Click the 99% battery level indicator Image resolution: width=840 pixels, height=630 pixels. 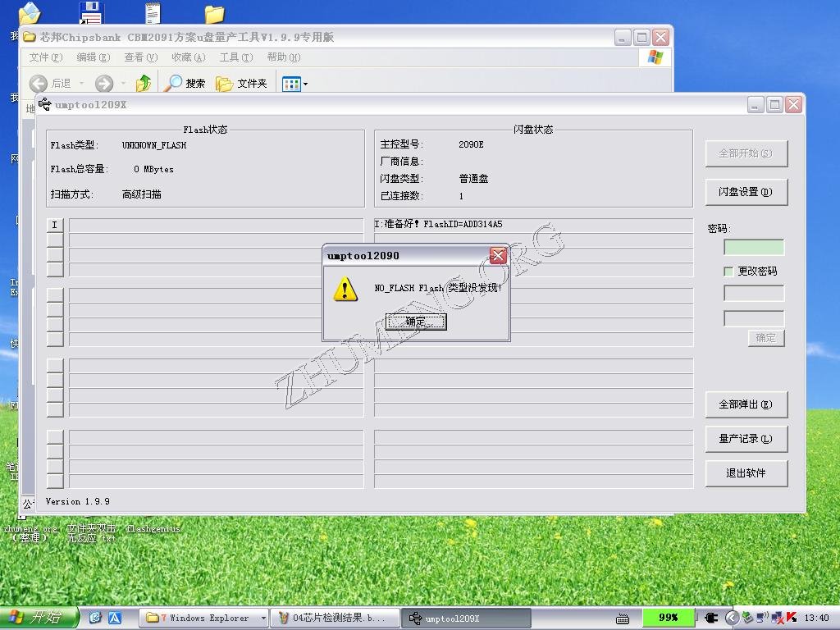(669, 617)
